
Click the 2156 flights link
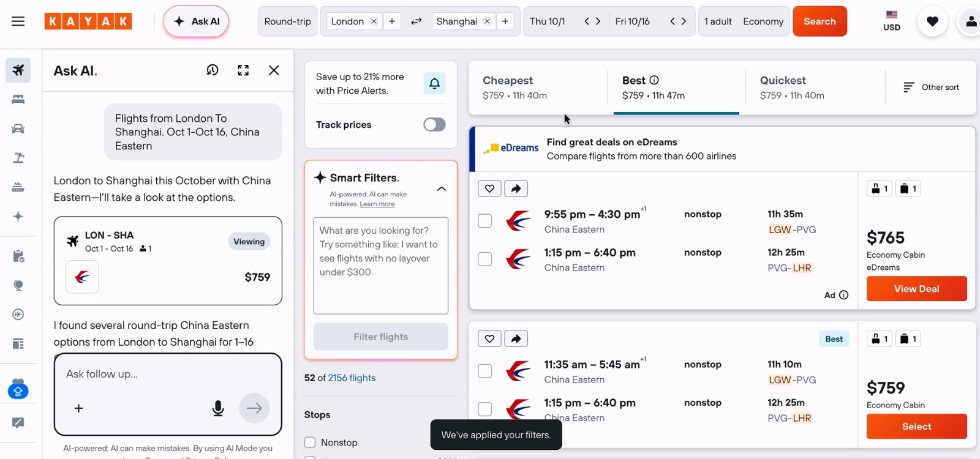tap(352, 378)
